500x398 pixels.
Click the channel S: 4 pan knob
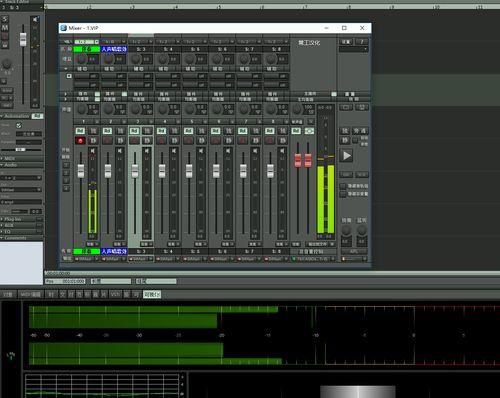pyautogui.click(x=163, y=109)
